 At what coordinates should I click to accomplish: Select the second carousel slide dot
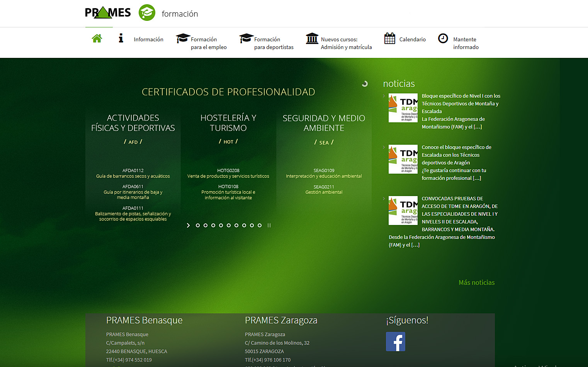tap(206, 225)
